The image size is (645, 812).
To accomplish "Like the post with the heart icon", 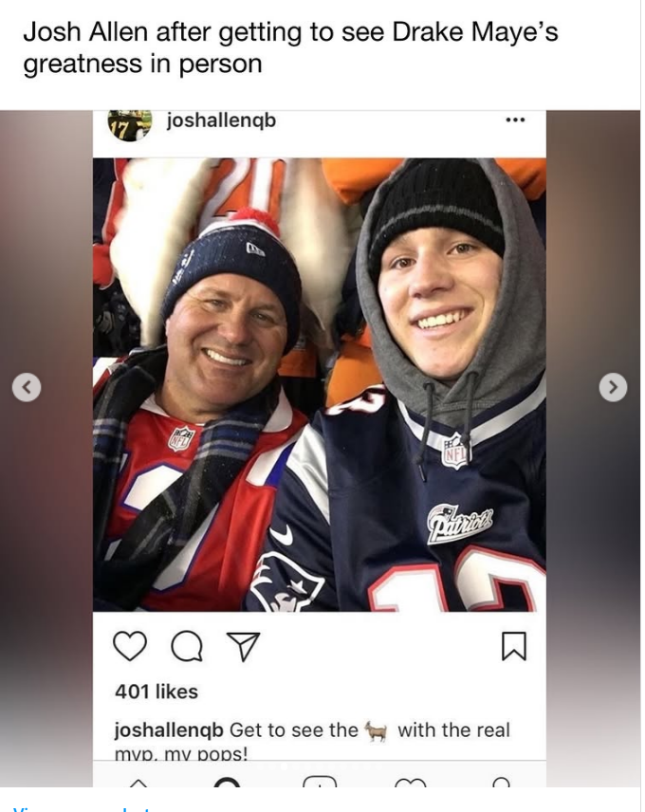I will 129,647.
